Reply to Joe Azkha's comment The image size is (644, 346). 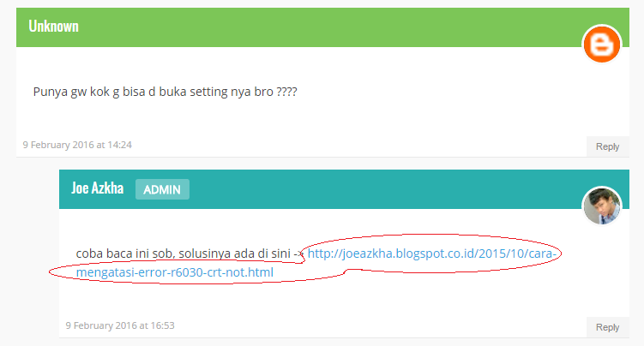pos(607,327)
